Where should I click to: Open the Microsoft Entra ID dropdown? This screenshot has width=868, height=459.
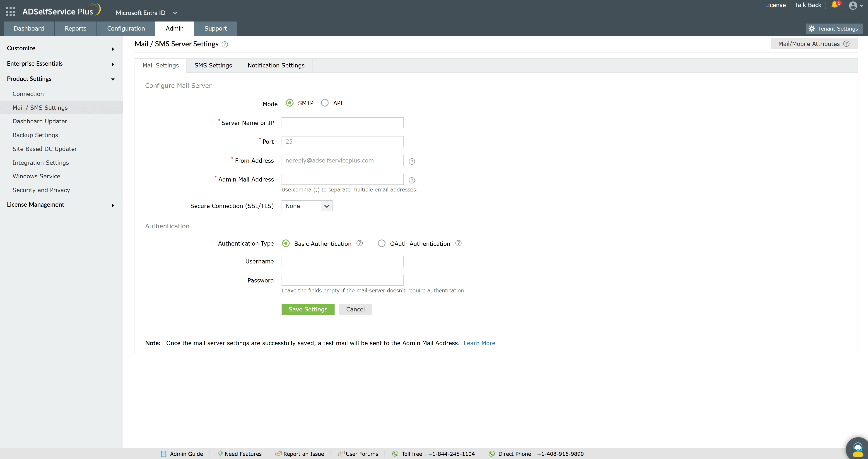point(146,13)
